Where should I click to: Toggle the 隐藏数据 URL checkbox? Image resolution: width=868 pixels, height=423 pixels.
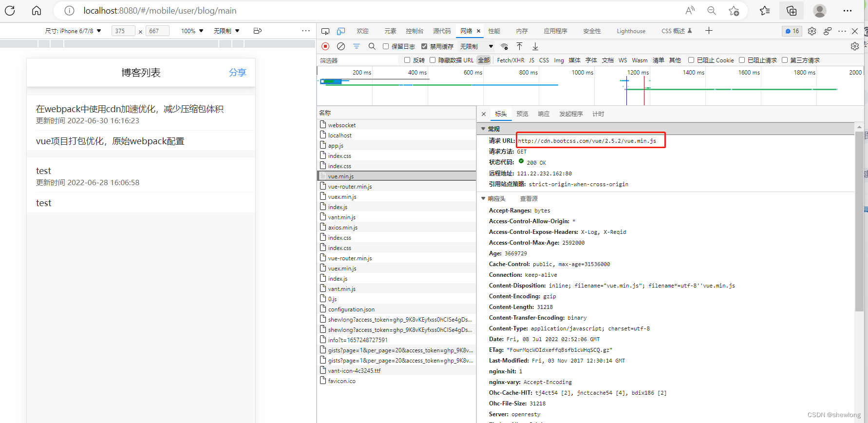[433, 60]
